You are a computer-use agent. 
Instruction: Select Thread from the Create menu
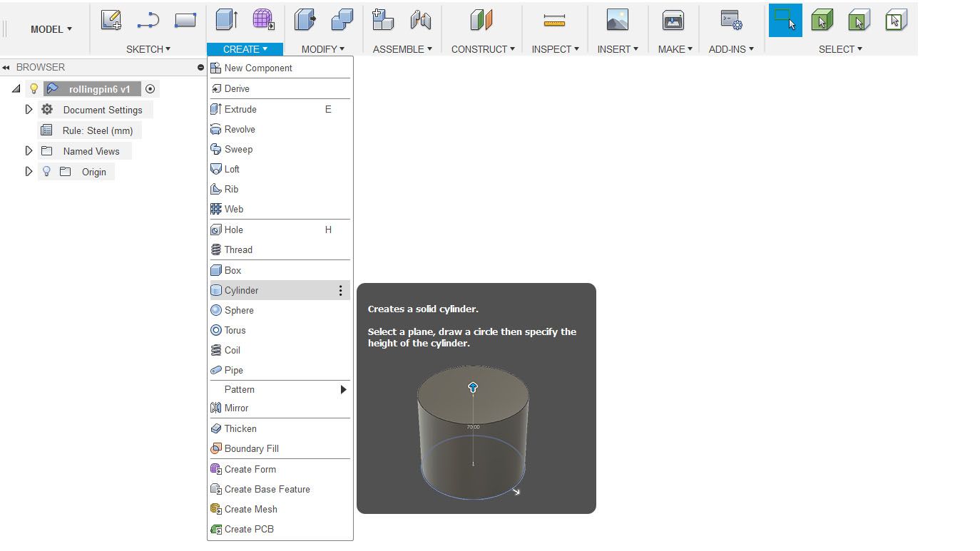280,249
